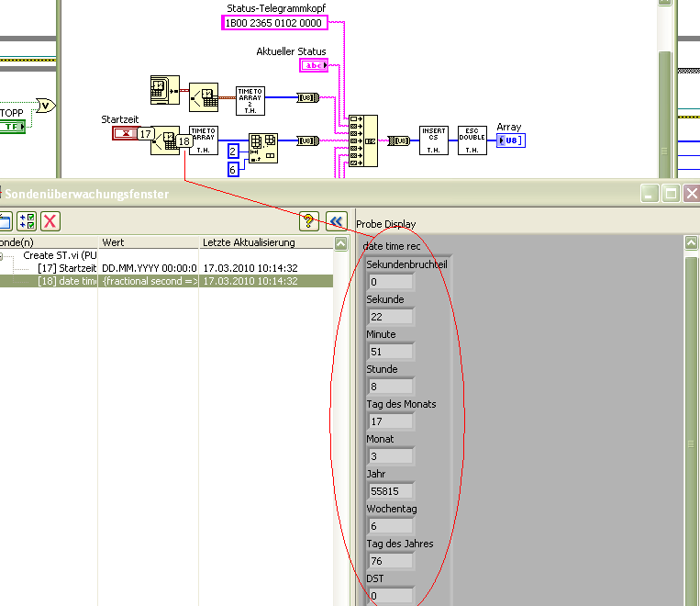Click upper Seconds To Date/Time node
Screen dimensions: 700x606
204,97
